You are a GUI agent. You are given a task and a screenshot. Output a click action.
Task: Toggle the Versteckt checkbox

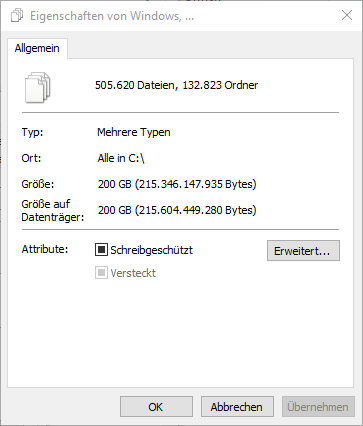[101, 273]
